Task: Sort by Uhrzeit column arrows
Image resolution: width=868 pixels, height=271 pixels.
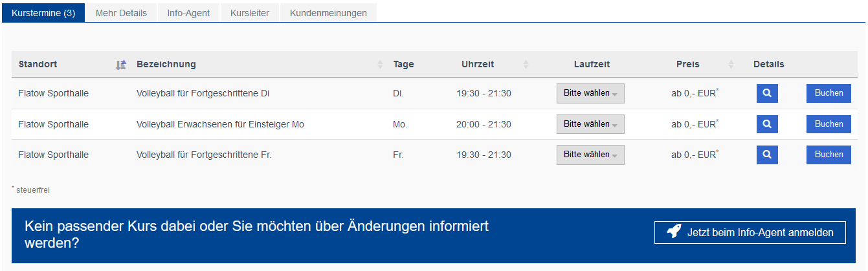Action: pos(526,65)
